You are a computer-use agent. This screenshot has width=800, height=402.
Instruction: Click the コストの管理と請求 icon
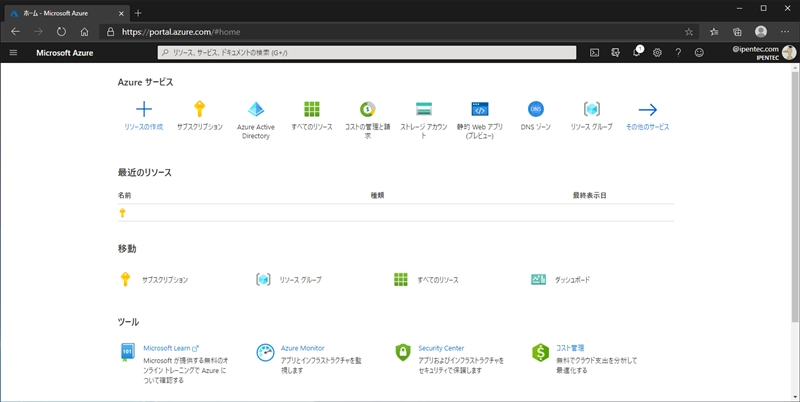pos(368,110)
